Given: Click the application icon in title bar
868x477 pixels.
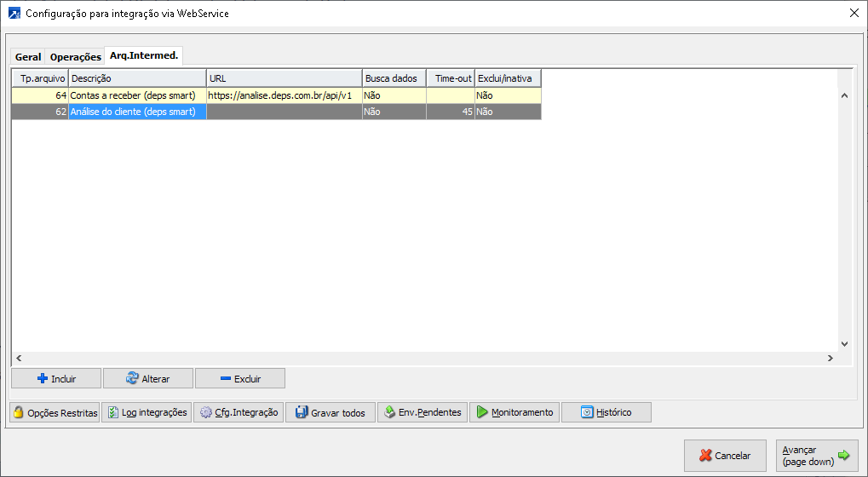Looking at the screenshot, I should (x=14, y=14).
